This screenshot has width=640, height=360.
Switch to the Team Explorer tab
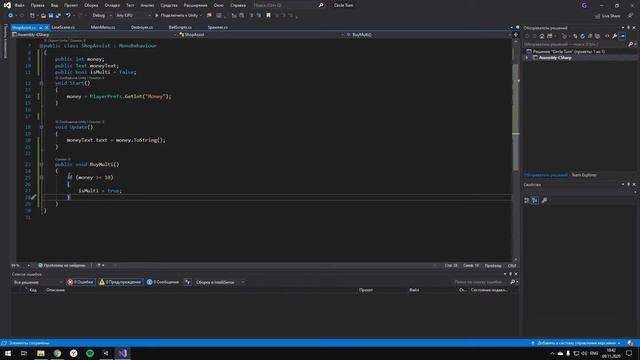click(x=584, y=175)
